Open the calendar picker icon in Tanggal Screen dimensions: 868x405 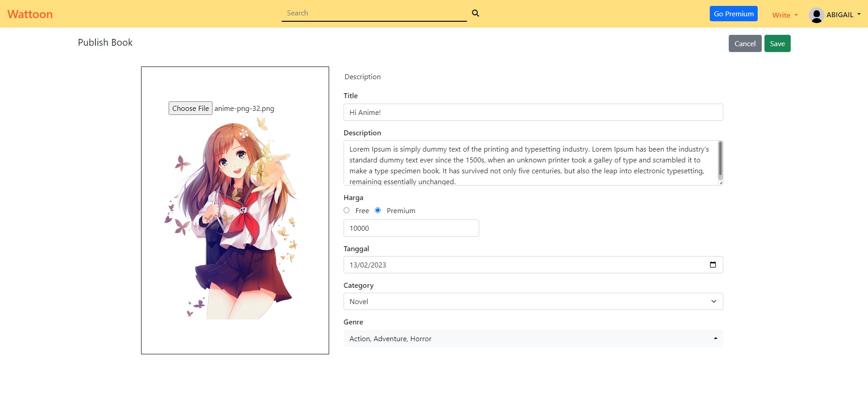(x=713, y=265)
